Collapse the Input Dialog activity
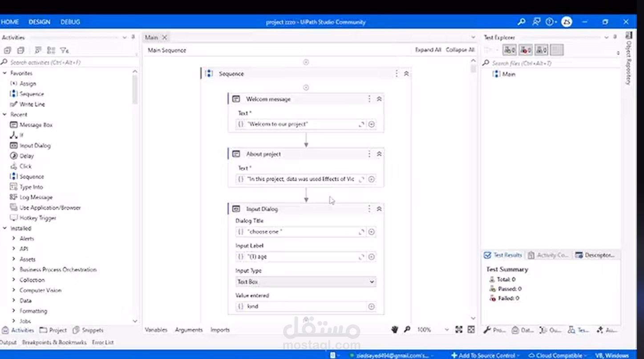This screenshot has height=359, width=644. pyautogui.click(x=379, y=208)
